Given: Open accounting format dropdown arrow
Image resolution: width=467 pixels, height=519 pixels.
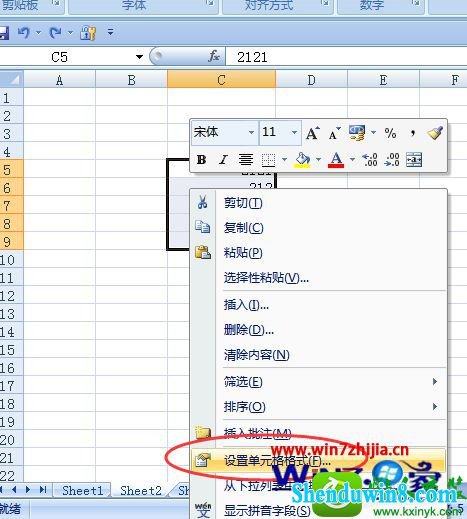Looking at the screenshot, I should [x=373, y=132].
